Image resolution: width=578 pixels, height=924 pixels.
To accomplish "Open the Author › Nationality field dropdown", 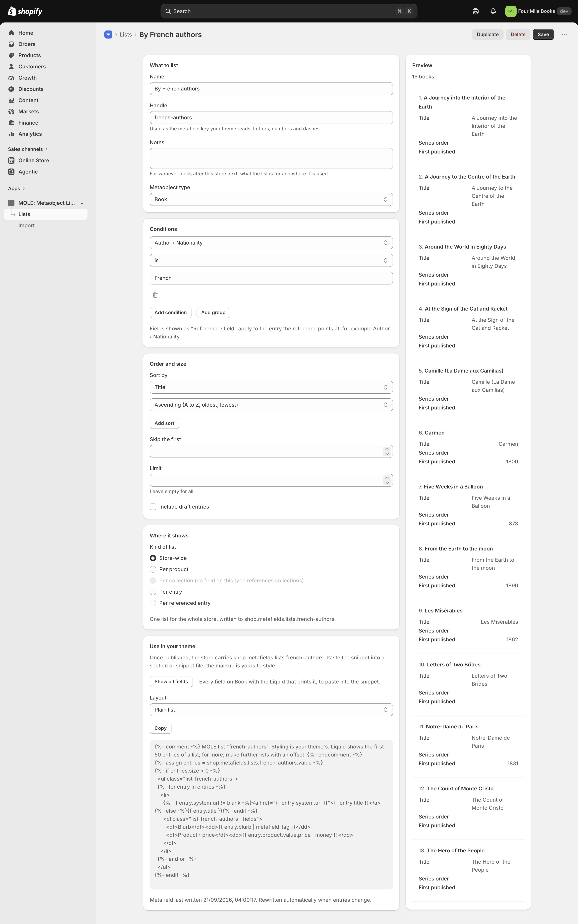I will (271, 243).
